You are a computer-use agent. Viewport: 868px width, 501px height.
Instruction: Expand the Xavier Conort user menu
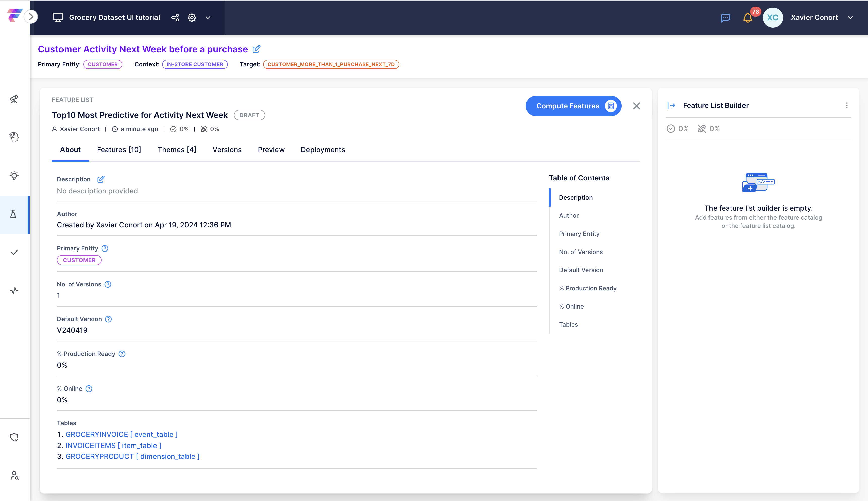coord(850,18)
